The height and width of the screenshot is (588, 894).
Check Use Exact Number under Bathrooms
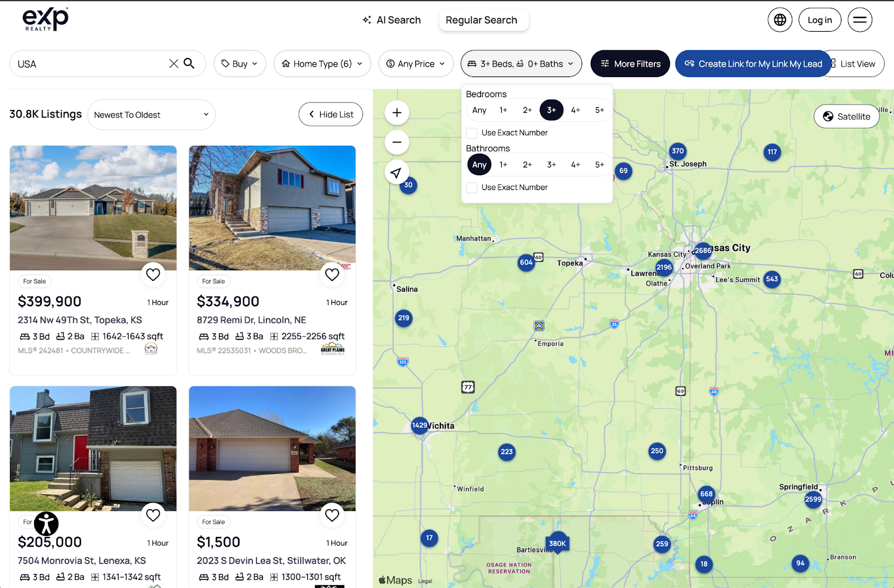472,188
